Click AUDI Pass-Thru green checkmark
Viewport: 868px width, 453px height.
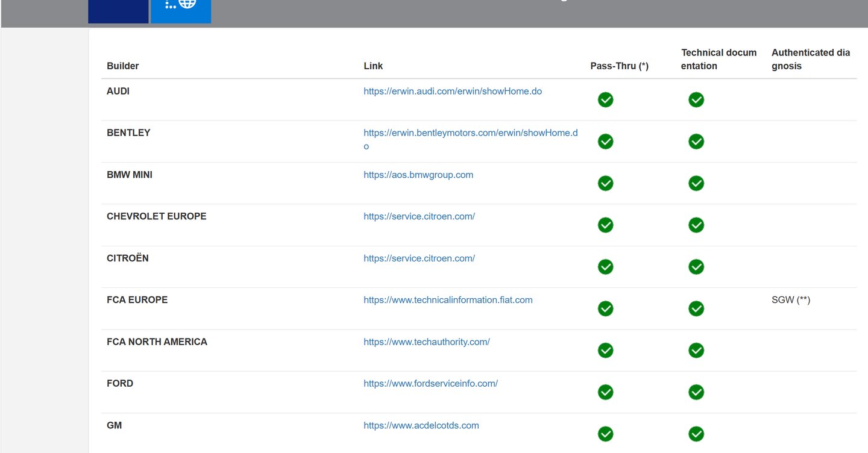[x=606, y=100]
